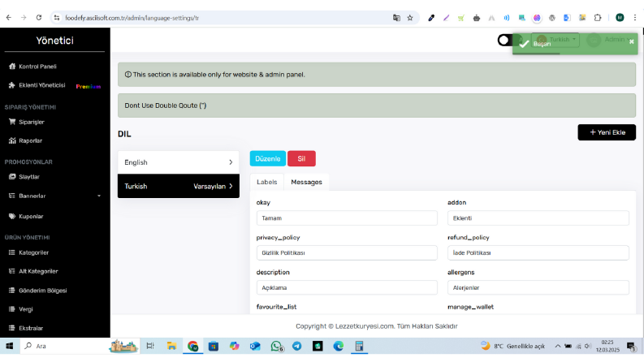Open Microsoft Edge from taskbar
The height and width of the screenshot is (362, 644).
tap(339, 346)
